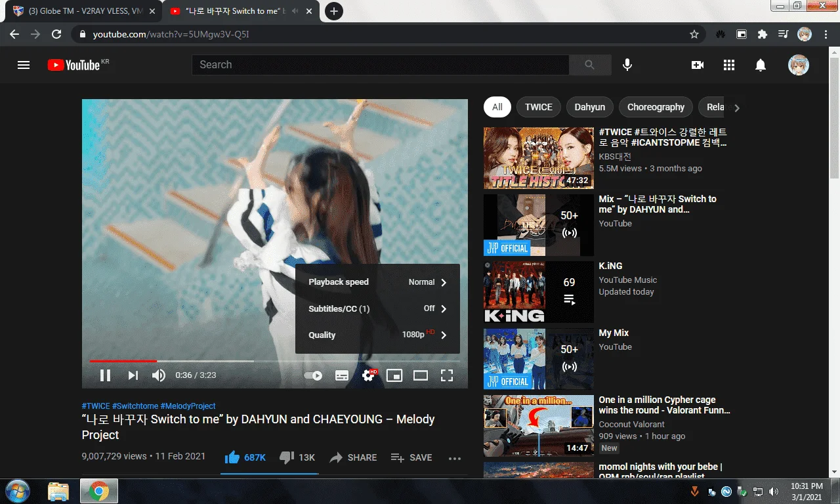
Task: Open the KBS TWICE title history thumbnail
Action: tap(539, 158)
